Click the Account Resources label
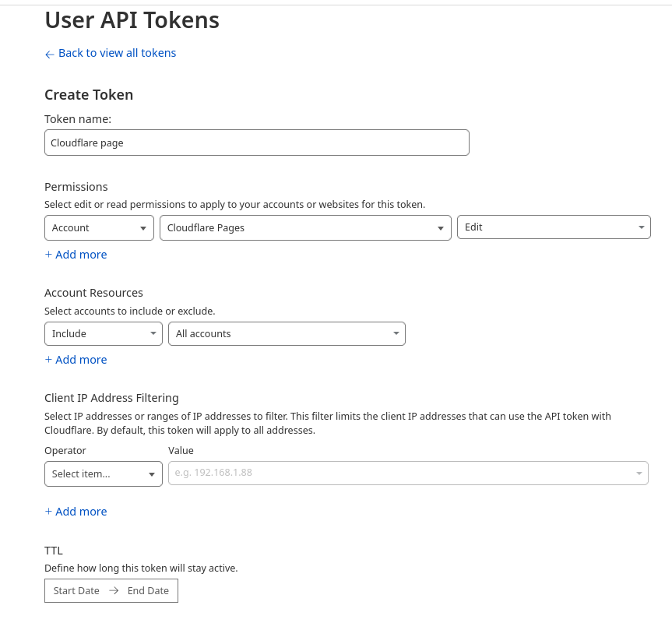 [94, 293]
